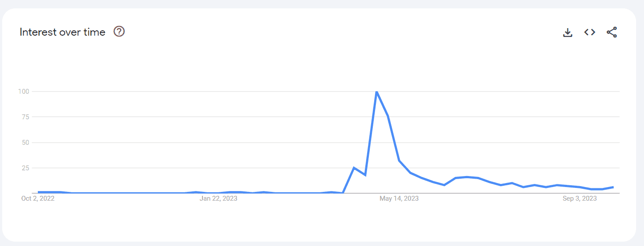Click the point where the decline reaches 32

(x=399, y=161)
